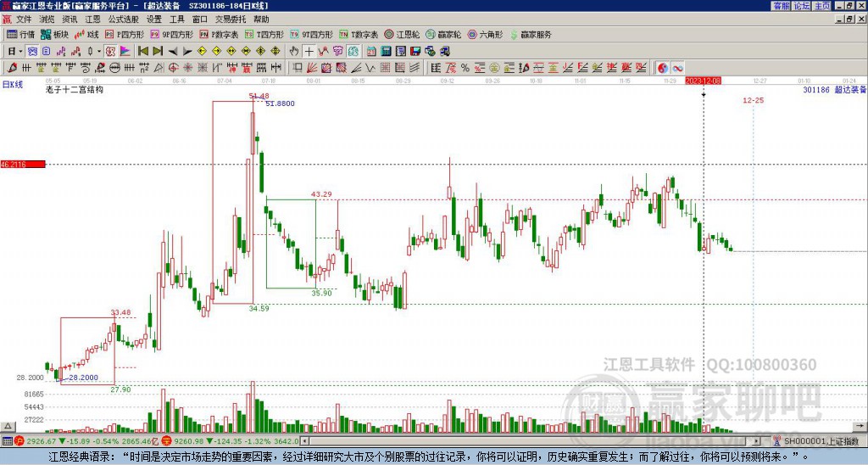Click the 老子十二宫结构 label
868x465 pixels.
click(75, 89)
